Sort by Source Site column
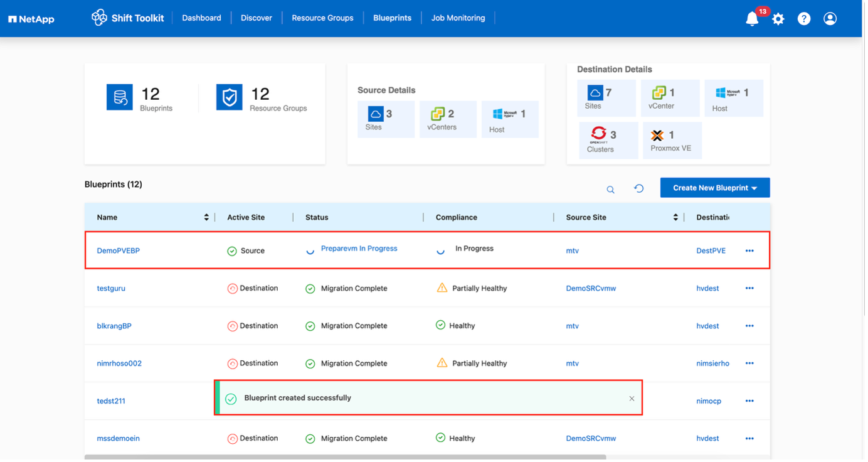The height and width of the screenshot is (462, 868). pyautogui.click(x=675, y=217)
